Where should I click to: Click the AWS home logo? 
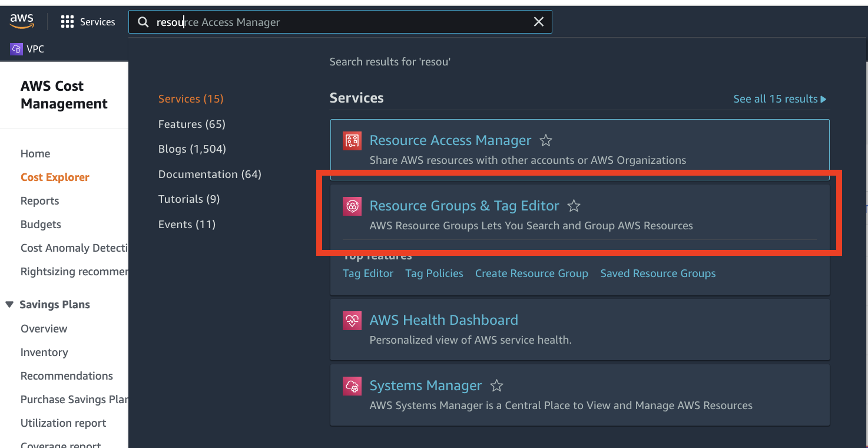click(22, 21)
